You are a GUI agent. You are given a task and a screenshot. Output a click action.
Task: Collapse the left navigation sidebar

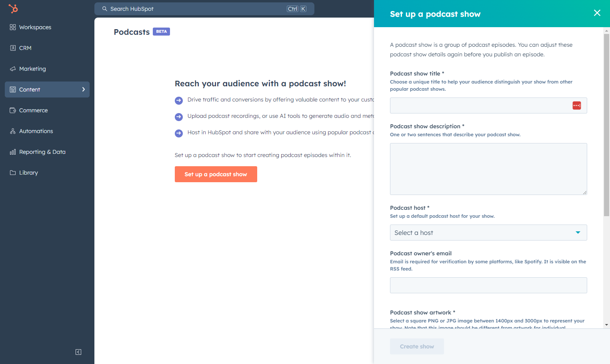(x=78, y=352)
